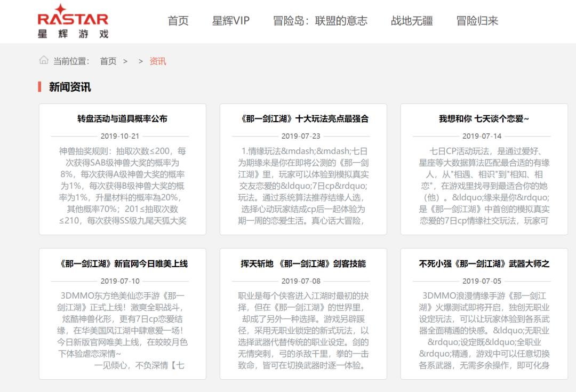Open article 转盘活动与道具概率公布
The width and height of the screenshot is (576, 392).
[122, 118]
